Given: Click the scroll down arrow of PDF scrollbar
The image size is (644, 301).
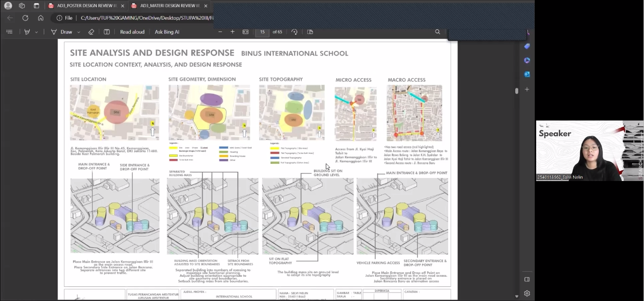Looking at the screenshot, I should coord(516,296).
